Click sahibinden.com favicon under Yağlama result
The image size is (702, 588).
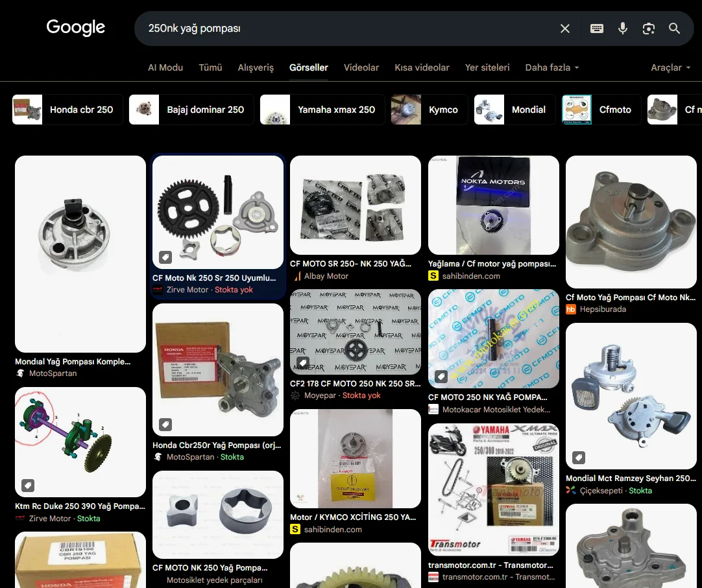[x=433, y=276]
